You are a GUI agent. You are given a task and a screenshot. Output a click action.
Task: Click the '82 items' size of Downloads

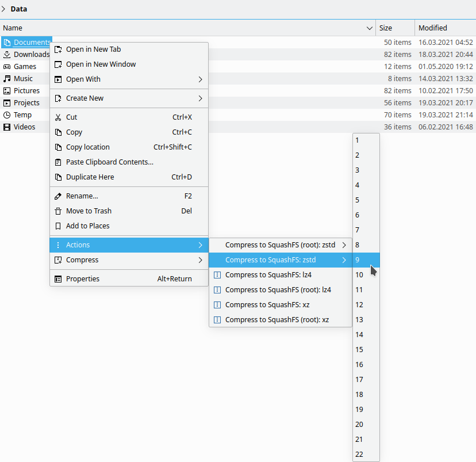click(398, 55)
